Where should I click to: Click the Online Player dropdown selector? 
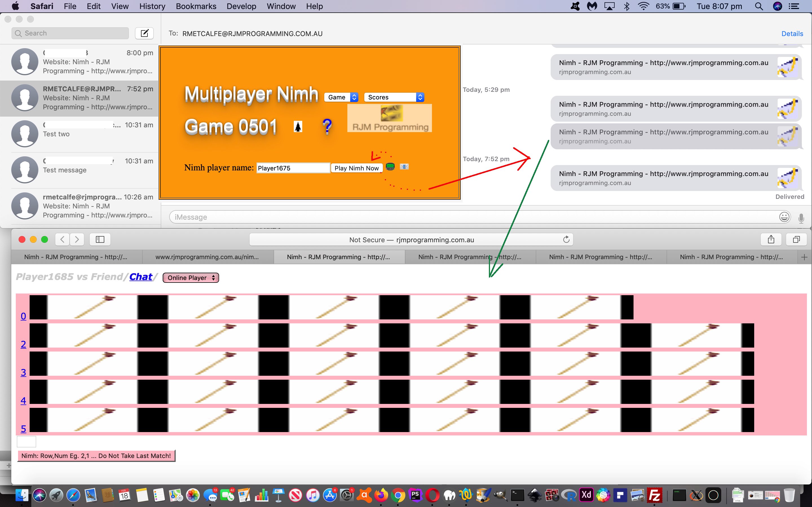pos(191,277)
